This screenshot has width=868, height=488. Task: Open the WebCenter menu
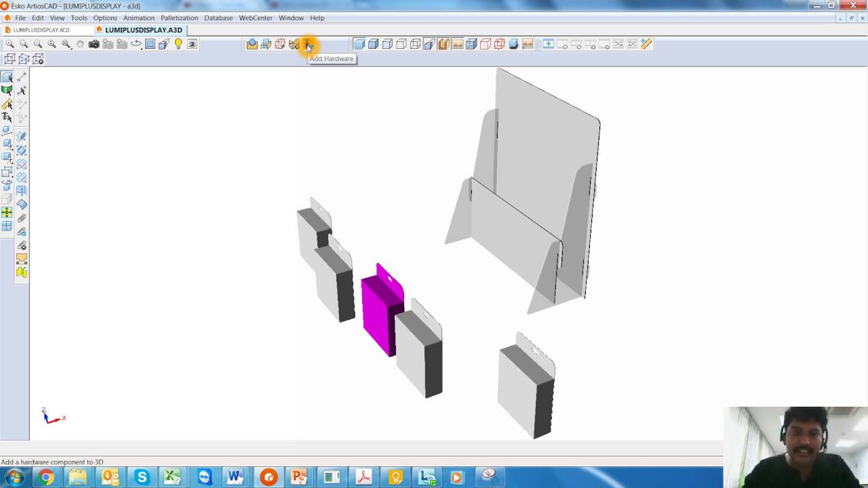click(256, 18)
